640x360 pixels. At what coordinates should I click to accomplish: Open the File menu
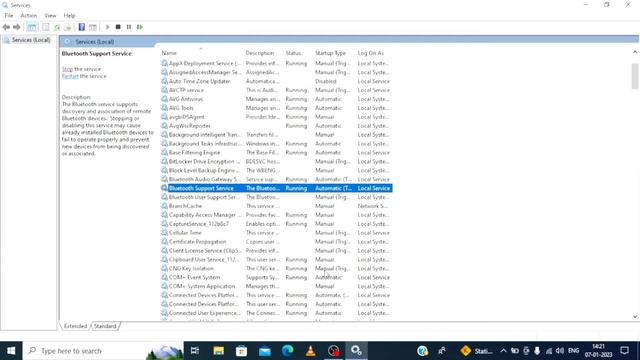click(x=9, y=16)
